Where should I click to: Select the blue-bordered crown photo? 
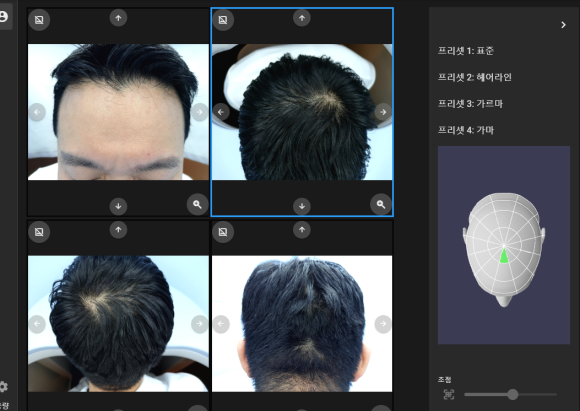click(x=302, y=112)
